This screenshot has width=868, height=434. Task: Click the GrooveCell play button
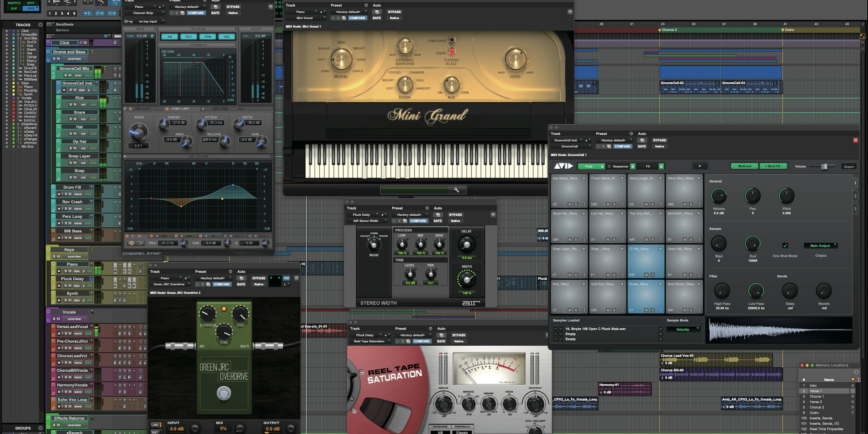(700, 166)
